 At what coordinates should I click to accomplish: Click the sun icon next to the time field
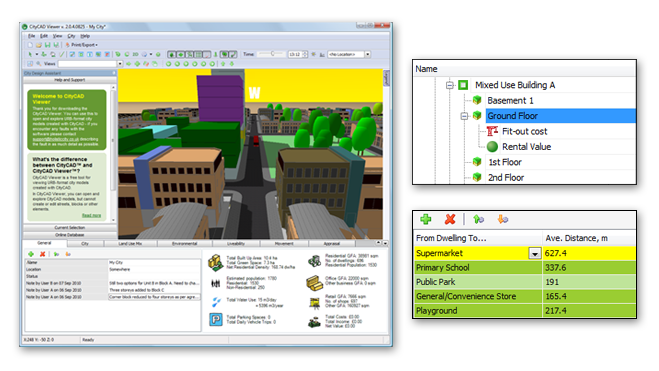314,54
